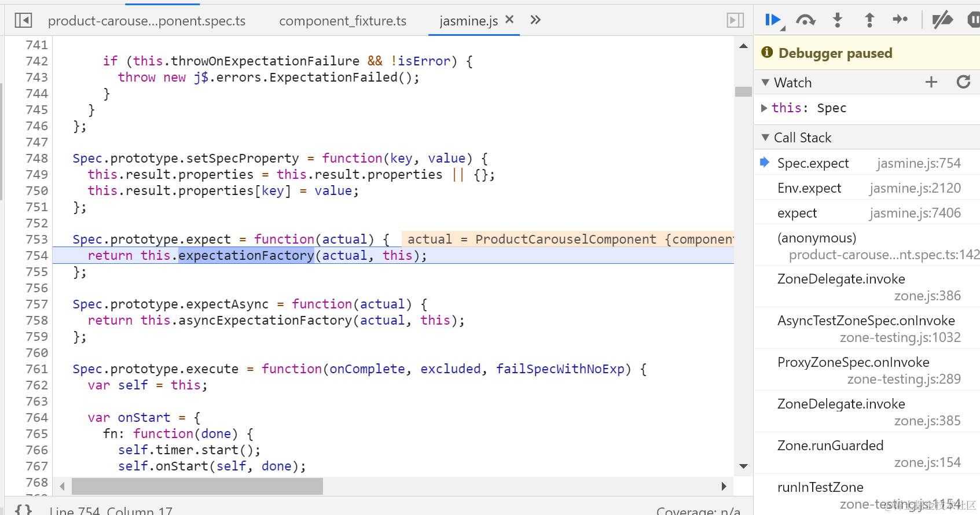Select the jasmine.js tab
The width and height of the screenshot is (980, 515).
[468, 21]
